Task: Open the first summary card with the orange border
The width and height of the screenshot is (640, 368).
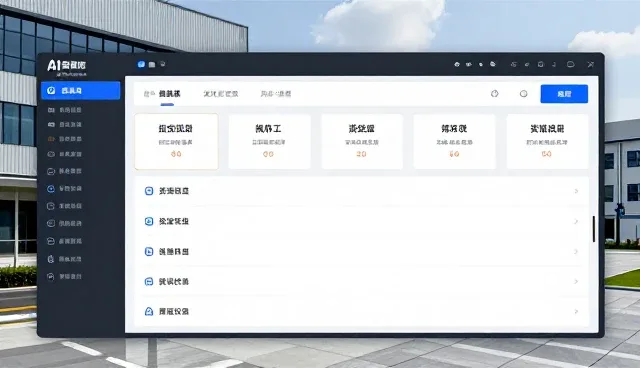Action: tap(176, 141)
